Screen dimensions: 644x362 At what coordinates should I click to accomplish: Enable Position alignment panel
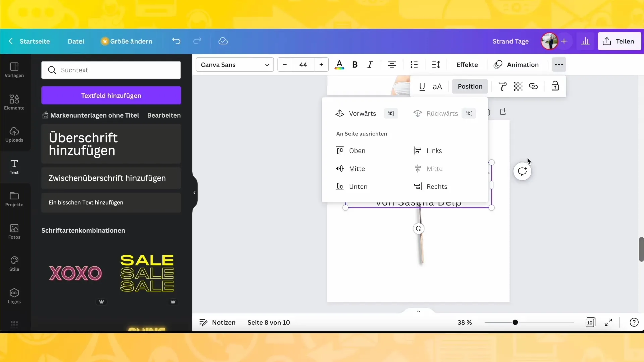(x=470, y=86)
